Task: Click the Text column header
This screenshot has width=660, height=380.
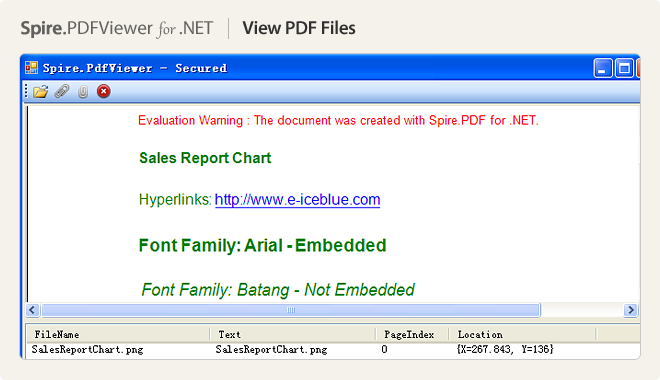Action: pyautogui.click(x=293, y=335)
